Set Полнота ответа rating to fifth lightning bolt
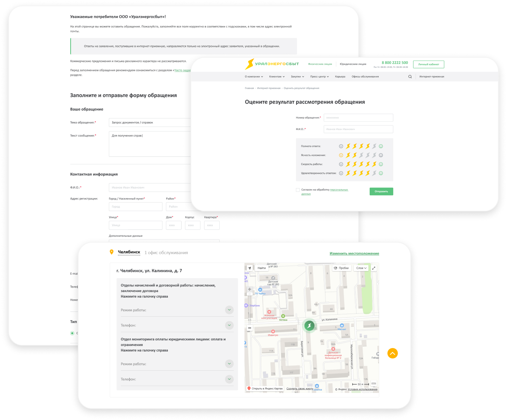The width and height of the screenshot is (507, 420). coord(374,146)
